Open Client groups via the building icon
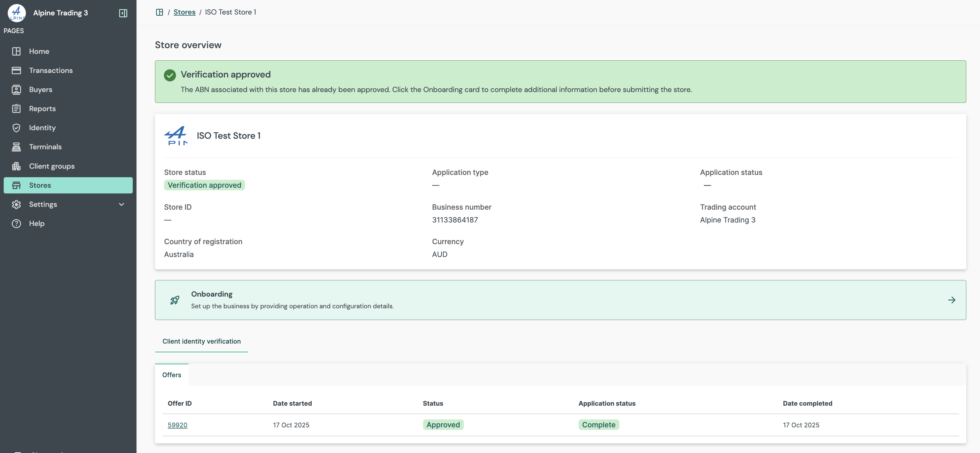 click(x=17, y=166)
